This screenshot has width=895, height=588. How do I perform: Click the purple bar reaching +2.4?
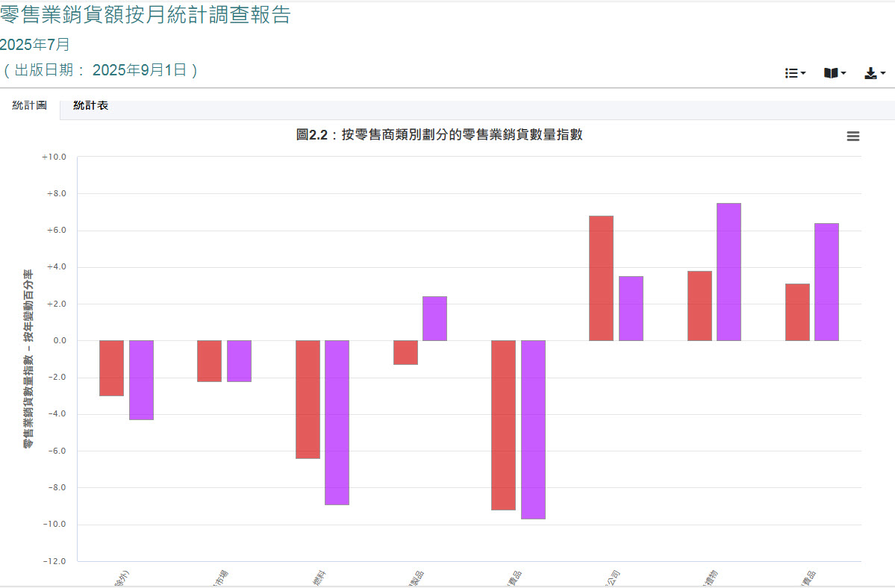coord(434,319)
